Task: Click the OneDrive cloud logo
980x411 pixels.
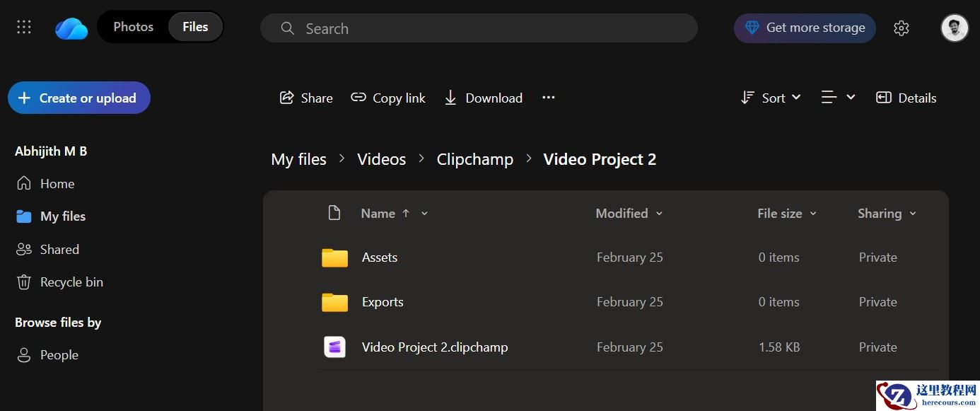Action: tap(71, 28)
